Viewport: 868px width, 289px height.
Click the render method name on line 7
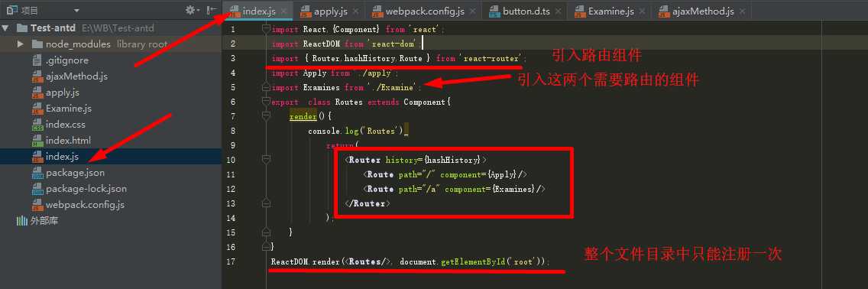pos(303,116)
